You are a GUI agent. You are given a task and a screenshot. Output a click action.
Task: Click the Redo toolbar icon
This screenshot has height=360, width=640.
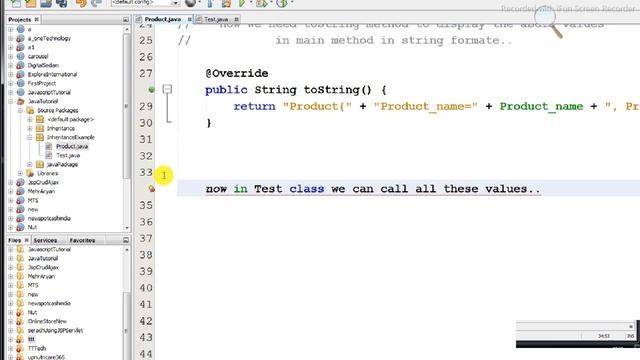click(96, 3)
